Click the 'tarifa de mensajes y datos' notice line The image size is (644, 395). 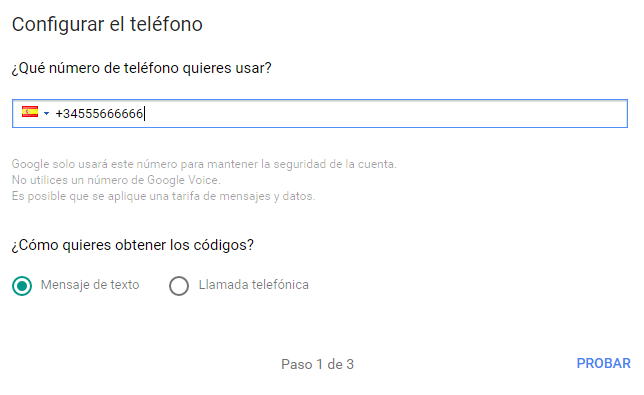[163, 196]
